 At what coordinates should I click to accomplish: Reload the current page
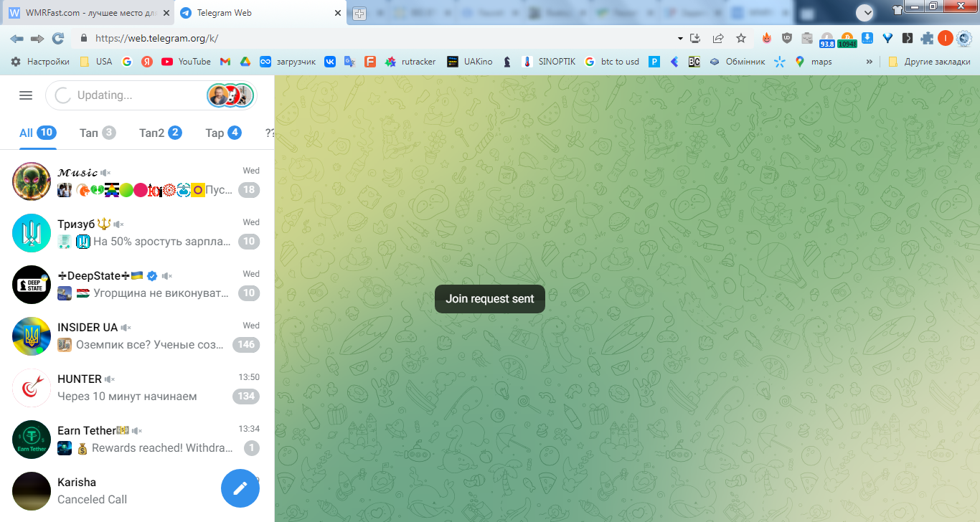coord(58,38)
